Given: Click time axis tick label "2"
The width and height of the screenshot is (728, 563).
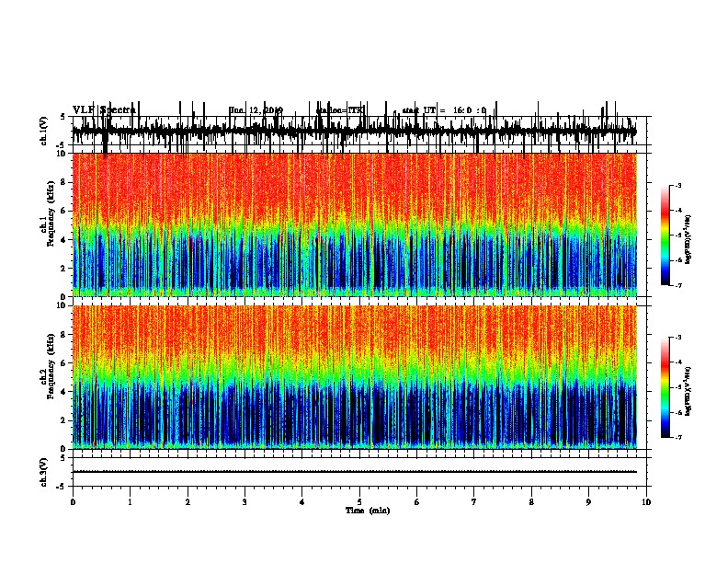Looking at the screenshot, I should click(188, 502).
